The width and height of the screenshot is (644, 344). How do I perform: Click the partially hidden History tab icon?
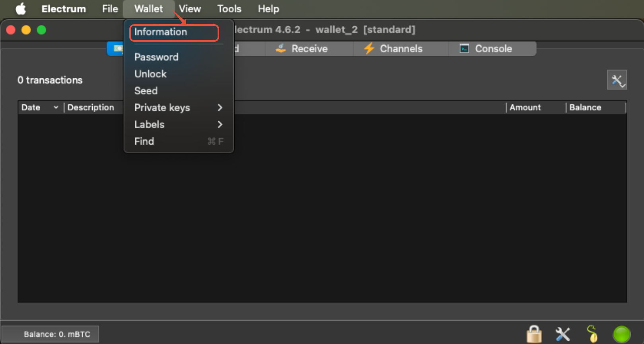(118, 49)
